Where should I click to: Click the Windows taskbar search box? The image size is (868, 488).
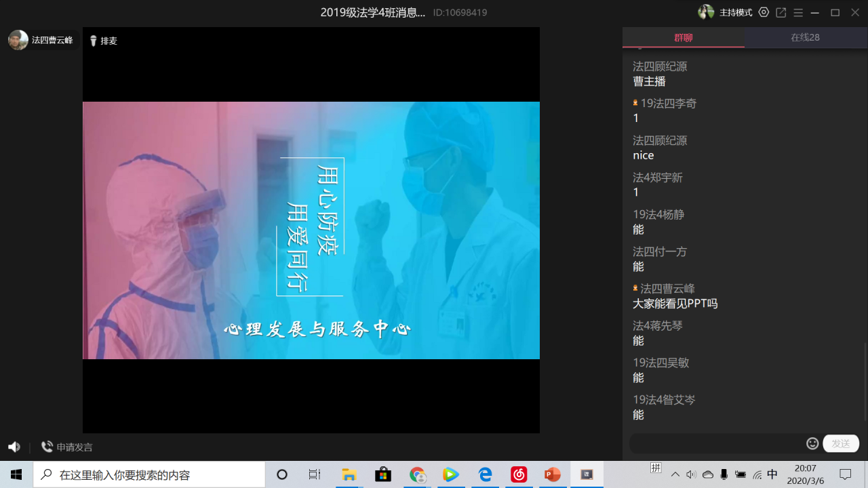tap(149, 474)
